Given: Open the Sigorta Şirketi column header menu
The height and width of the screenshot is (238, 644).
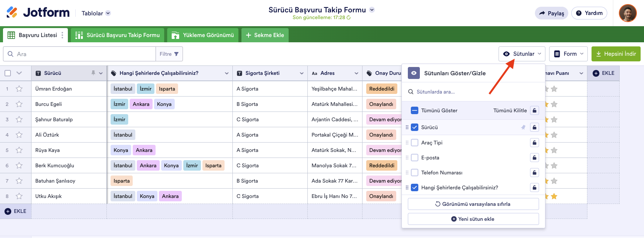Looking at the screenshot, I should pos(301,73).
